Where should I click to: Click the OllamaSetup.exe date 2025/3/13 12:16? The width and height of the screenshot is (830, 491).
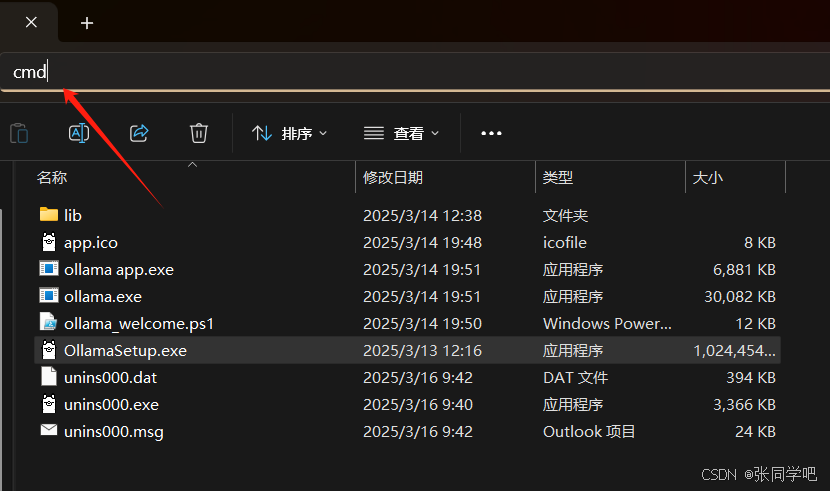(x=422, y=350)
